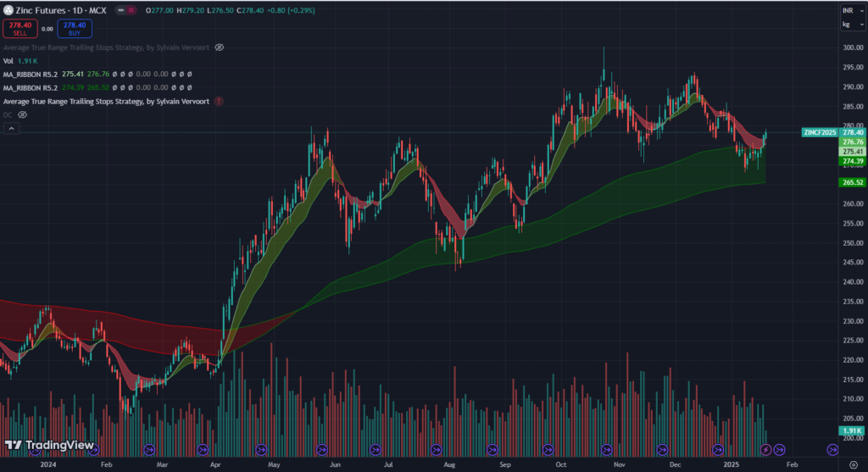The image size is (868, 472).
Task: Click the 220.00 level on the price axis
Action: coord(853,360)
